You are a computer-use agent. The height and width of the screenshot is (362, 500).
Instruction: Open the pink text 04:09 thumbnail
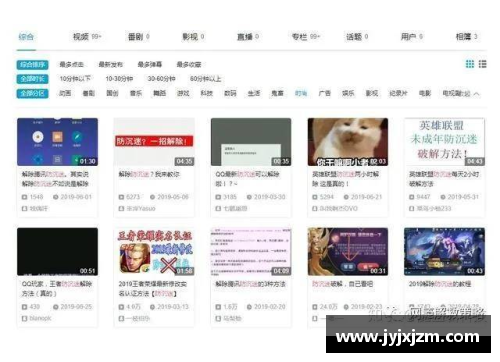[251, 252]
